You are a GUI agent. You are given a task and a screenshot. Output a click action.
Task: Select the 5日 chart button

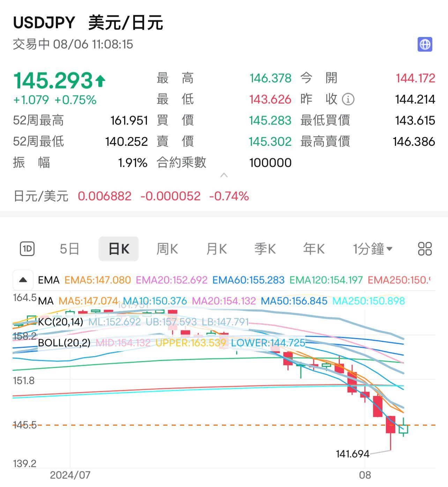click(x=69, y=248)
